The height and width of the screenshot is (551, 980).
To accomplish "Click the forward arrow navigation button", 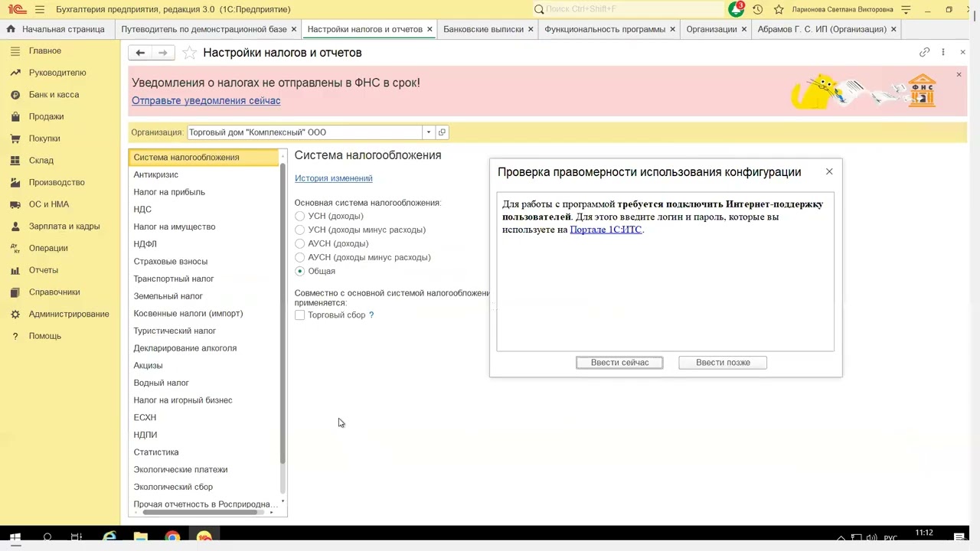I will (162, 53).
